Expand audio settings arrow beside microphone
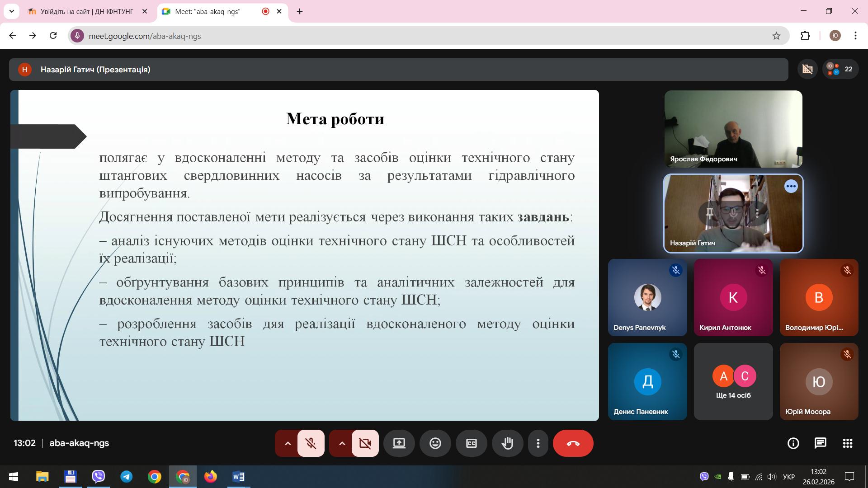This screenshot has width=868, height=488. (288, 443)
